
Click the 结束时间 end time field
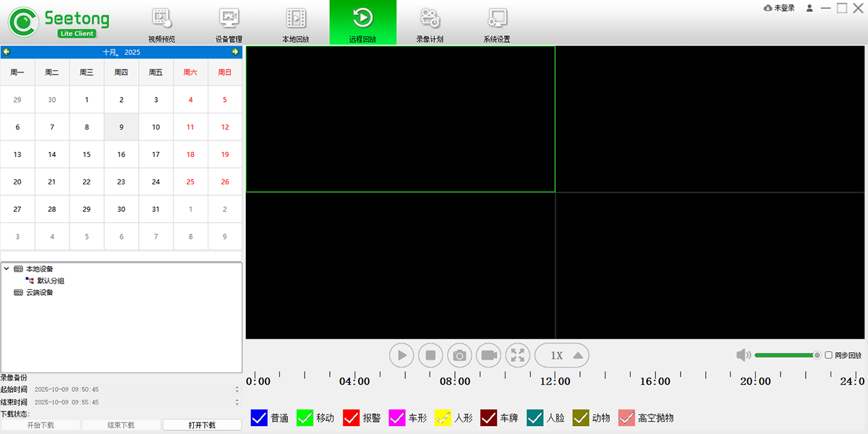point(137,402)
